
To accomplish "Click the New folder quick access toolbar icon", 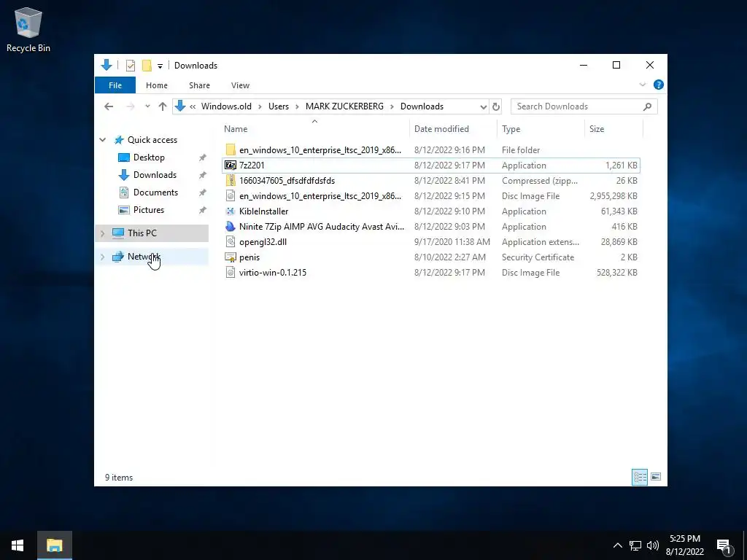I will tap(147, 65).
